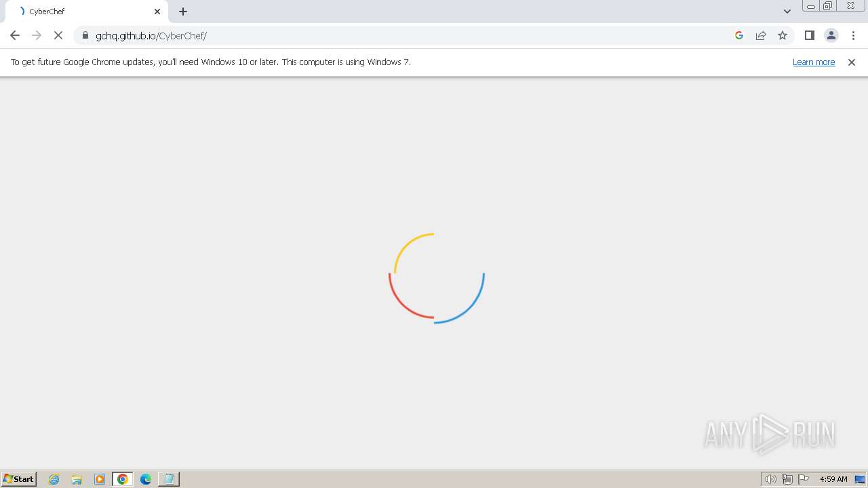Launch Windows Media Player from taskbar
The height and width of the screenshot is (488, 868).
pyautogui.click(x=100, y=479)
